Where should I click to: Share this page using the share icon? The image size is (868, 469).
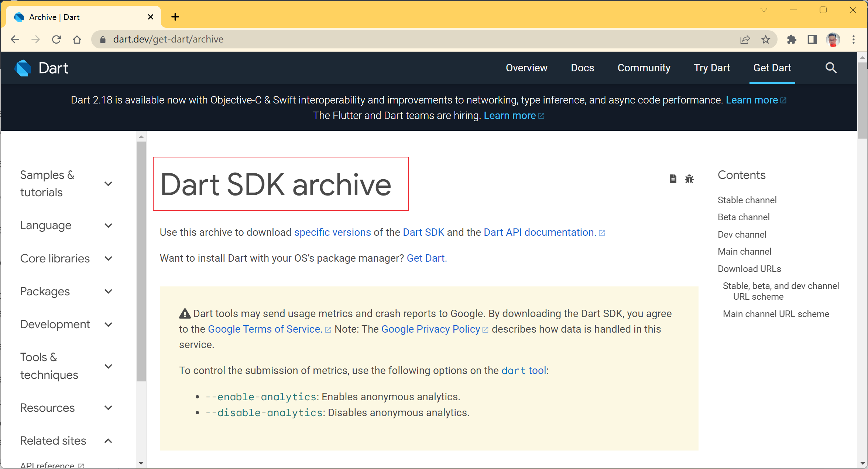pyautogui.click(x=745, y=40)
